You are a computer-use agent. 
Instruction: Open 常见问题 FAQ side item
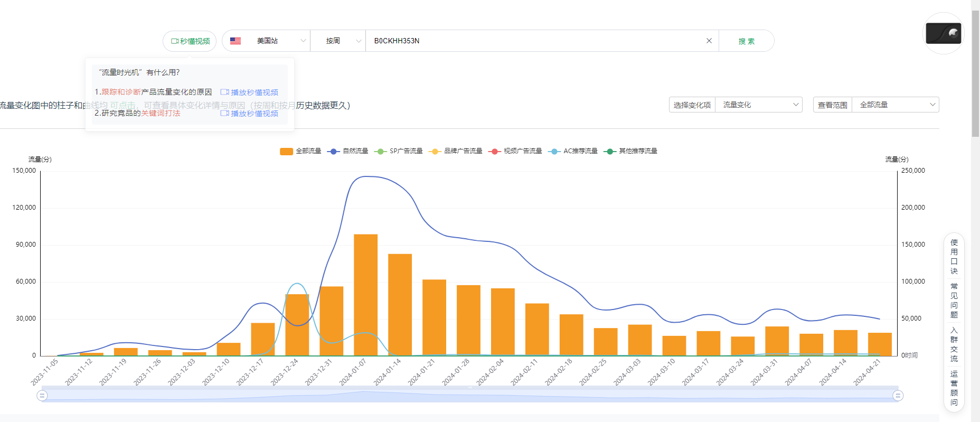coord(954,301)
